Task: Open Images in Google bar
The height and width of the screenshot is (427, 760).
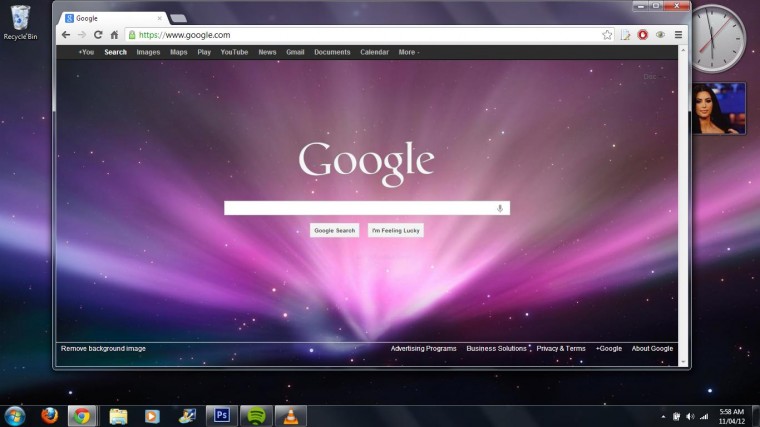Action: [x=148, y=52]
